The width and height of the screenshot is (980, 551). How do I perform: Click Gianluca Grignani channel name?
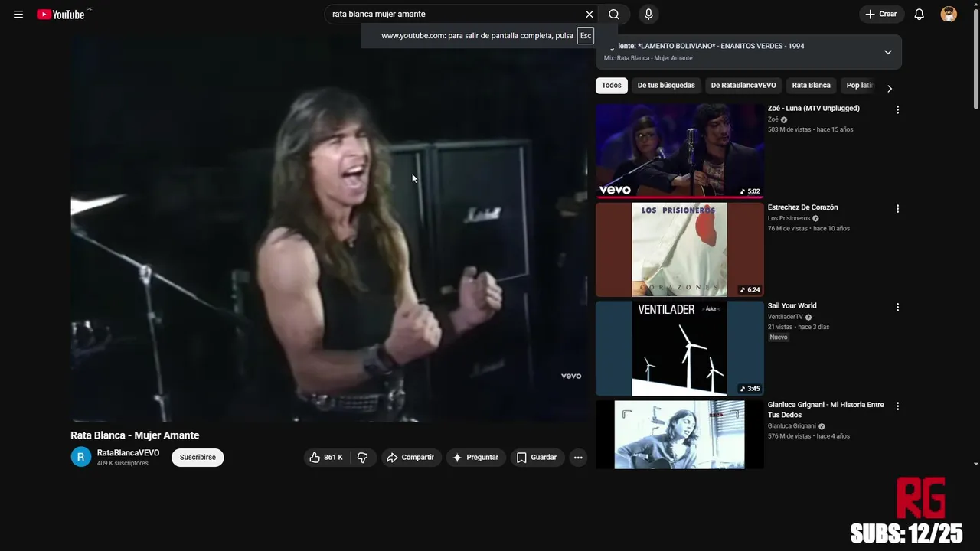792,426
